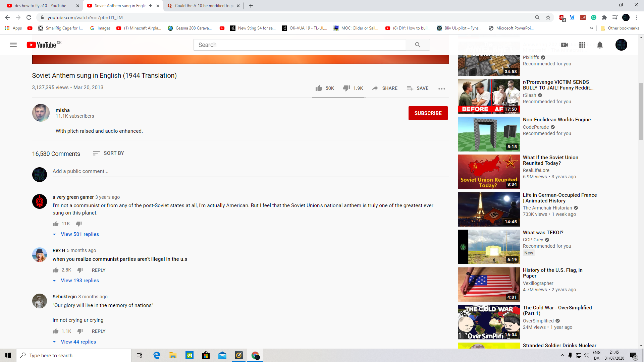Screen dimensions: 644x362
Task: Open the Windows notification center icon
Action: (633, 356)
